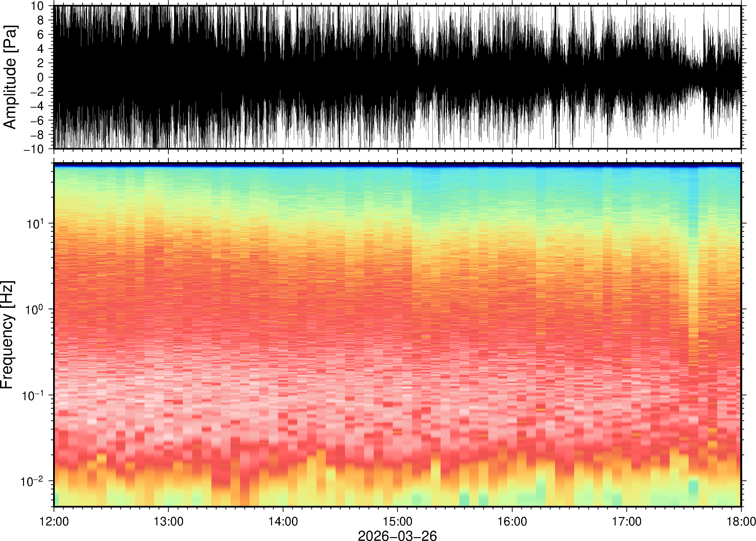This screenshot has width=756, height=541.
Task: Click the 10^-1 frequency tick label
Action: pyautogui.click(x=33, y=396)
